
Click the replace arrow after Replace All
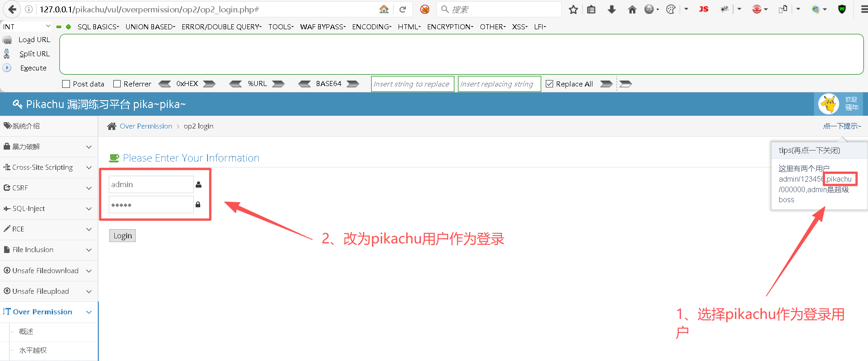(606, 84)
